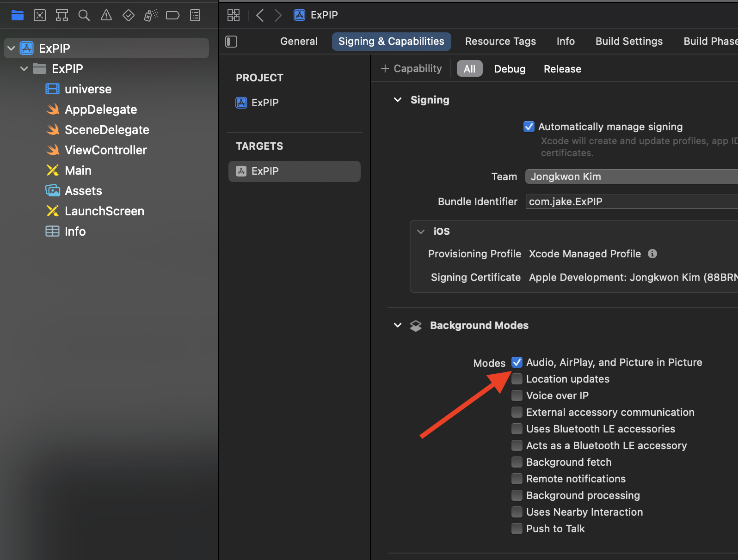Switch to Resource Tags tab

(500, 42)
